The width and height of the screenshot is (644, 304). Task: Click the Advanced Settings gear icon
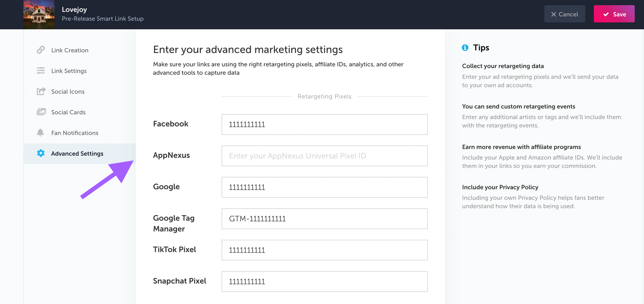[x=41, y=153]
